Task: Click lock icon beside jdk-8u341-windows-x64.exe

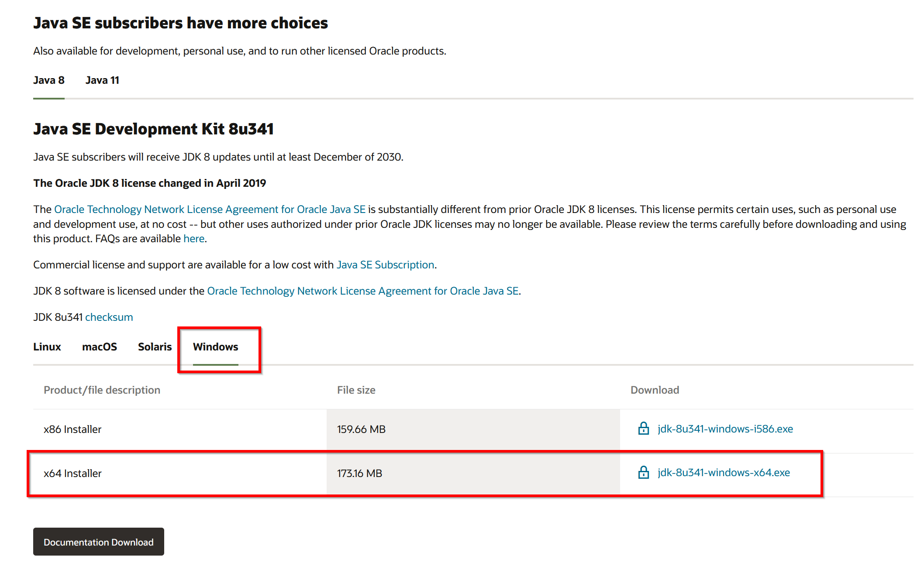Action: [643, 472]
